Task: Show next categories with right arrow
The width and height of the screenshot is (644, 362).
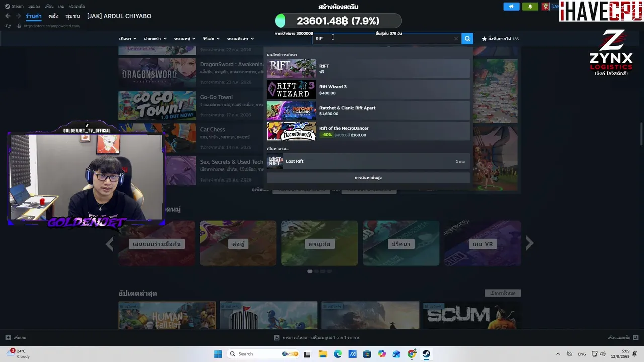Action: pos(529,243)
